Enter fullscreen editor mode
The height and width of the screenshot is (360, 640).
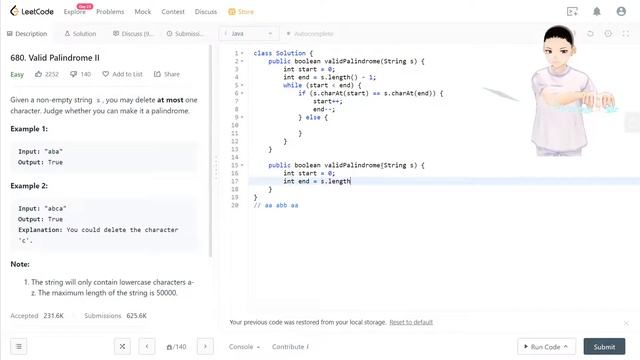(626, 33)
